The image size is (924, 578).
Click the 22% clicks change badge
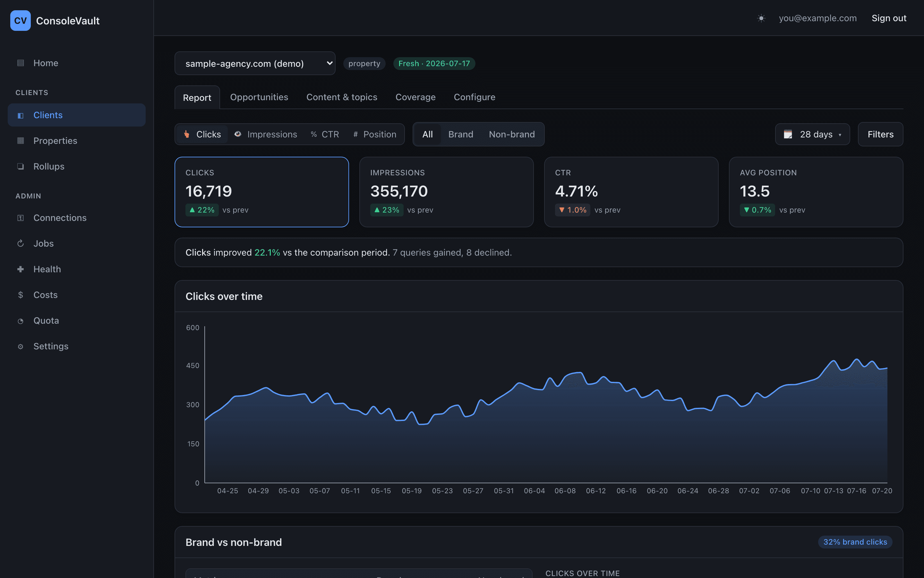[202, 210]
